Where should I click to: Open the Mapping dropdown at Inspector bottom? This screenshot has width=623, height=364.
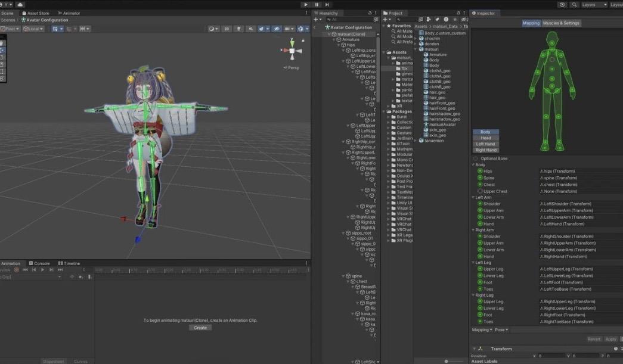pyautogui.click(x=482, y=330)
